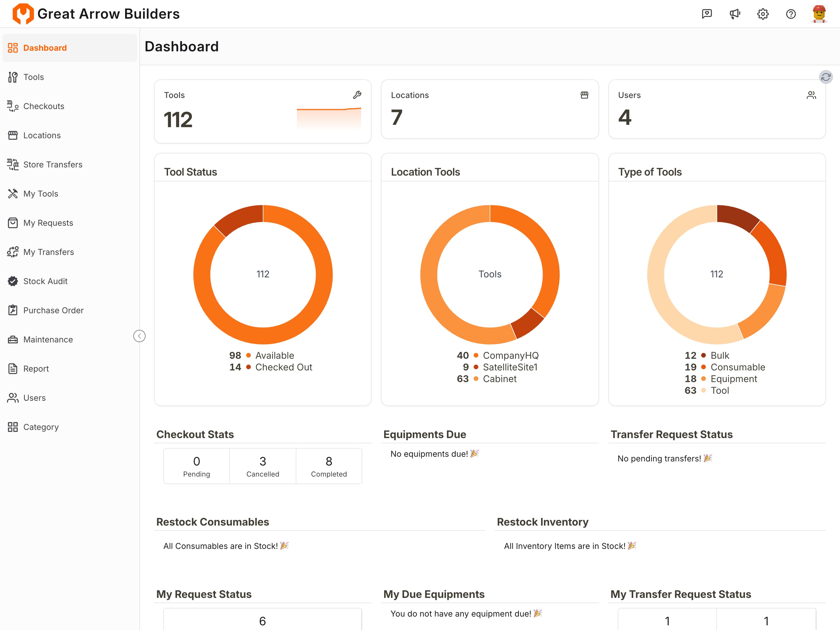Click the user avatar in header

[x=819, y=14]
